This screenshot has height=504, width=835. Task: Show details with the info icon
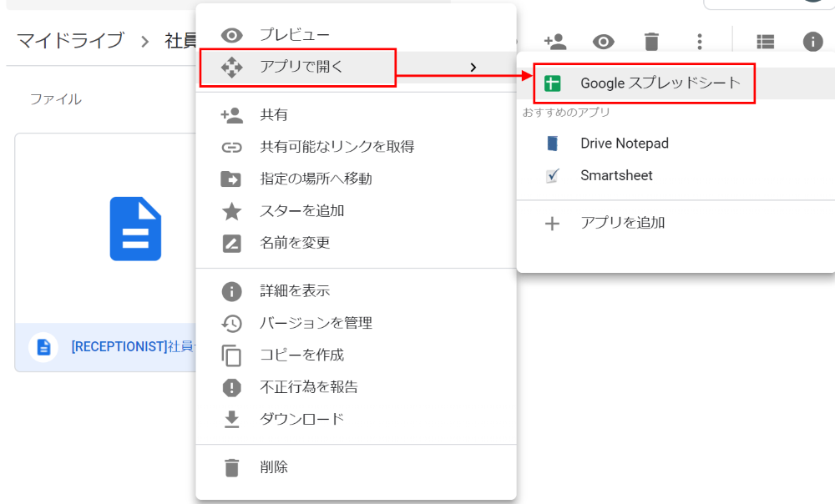(x=812, y=41)
